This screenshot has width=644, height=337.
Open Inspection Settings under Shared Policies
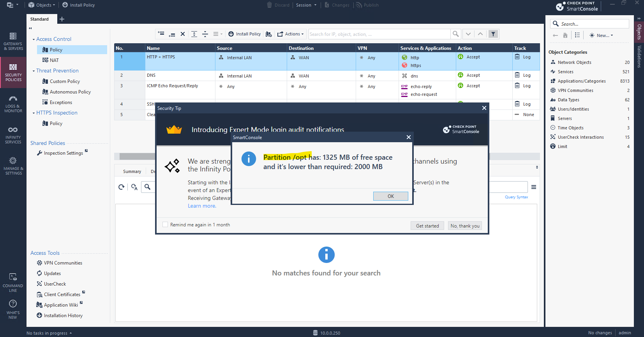[x=62, y=153]
